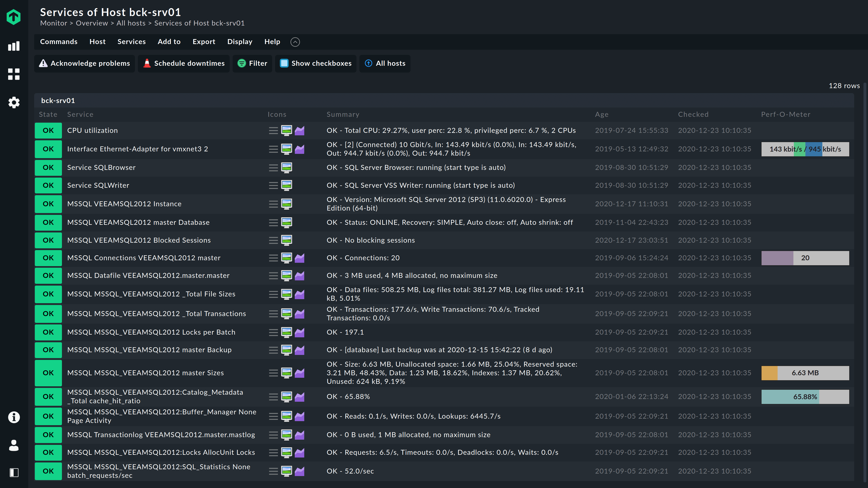Sort by the Checked column header
This screenshot has height=488, width=868.
point(693,115)
